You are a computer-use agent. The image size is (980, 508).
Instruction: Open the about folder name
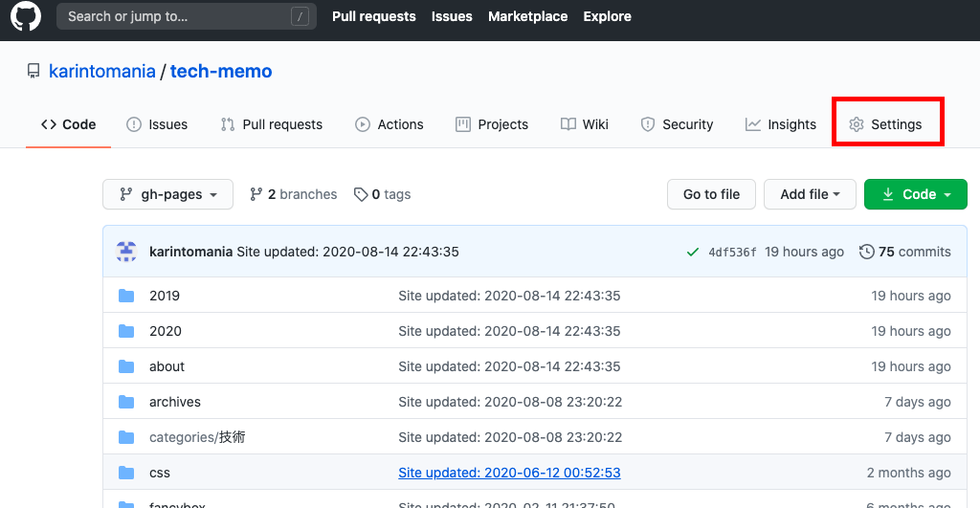point(167,366)
